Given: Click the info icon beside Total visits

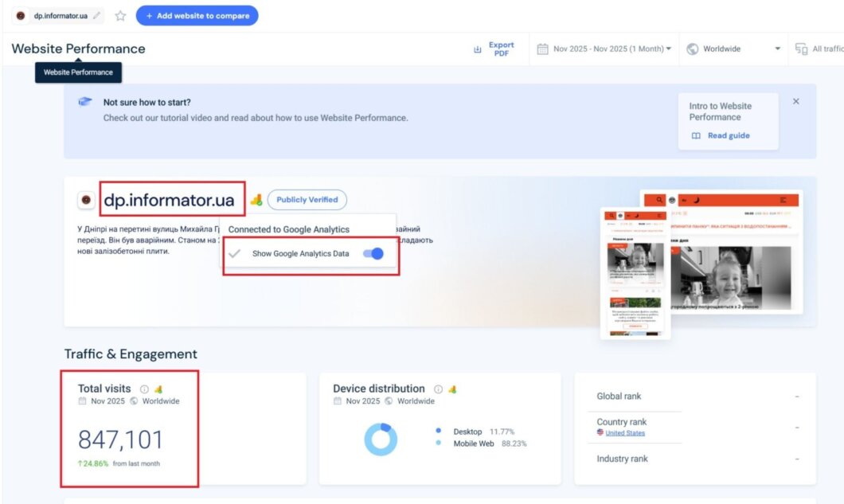Looking at the screenshot, I should (144, 389).
